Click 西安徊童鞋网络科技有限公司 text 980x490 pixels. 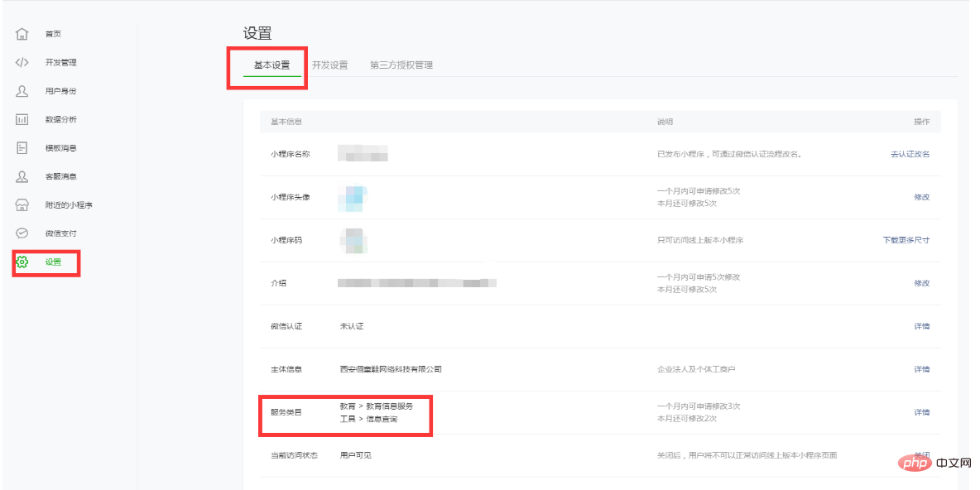click(391, 369)
